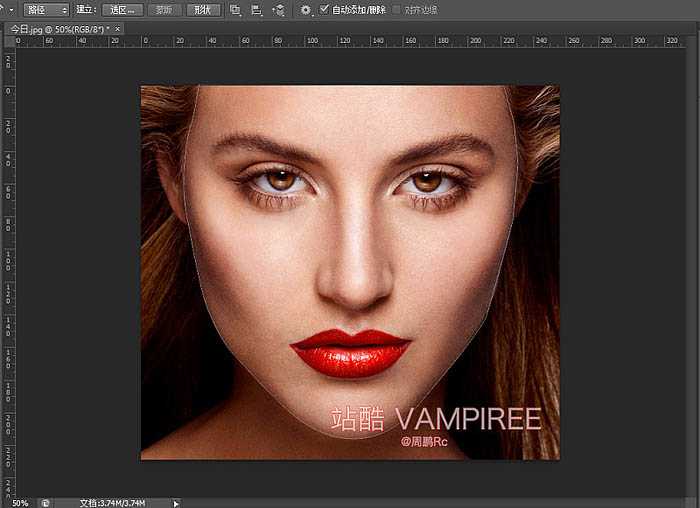Click the 形状 button
The height and width of the screenshot is (508, 700).
tap(205, 9)
